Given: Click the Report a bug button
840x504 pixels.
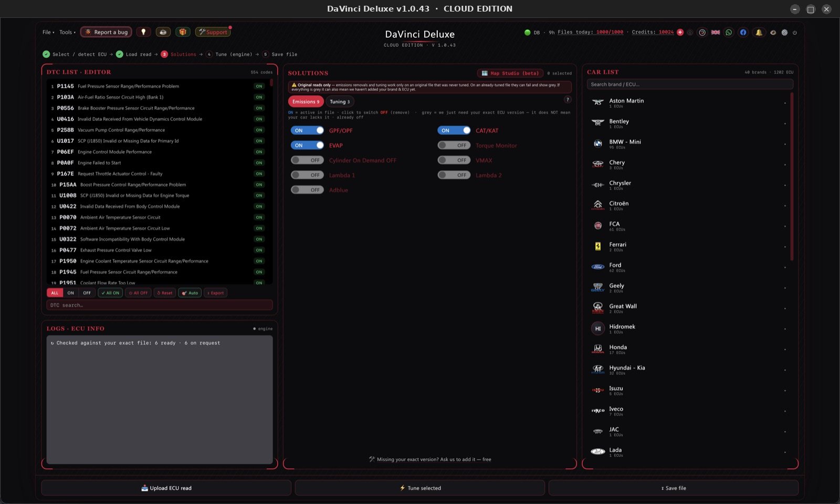Looking at the screenshot, I should (106, 32).
